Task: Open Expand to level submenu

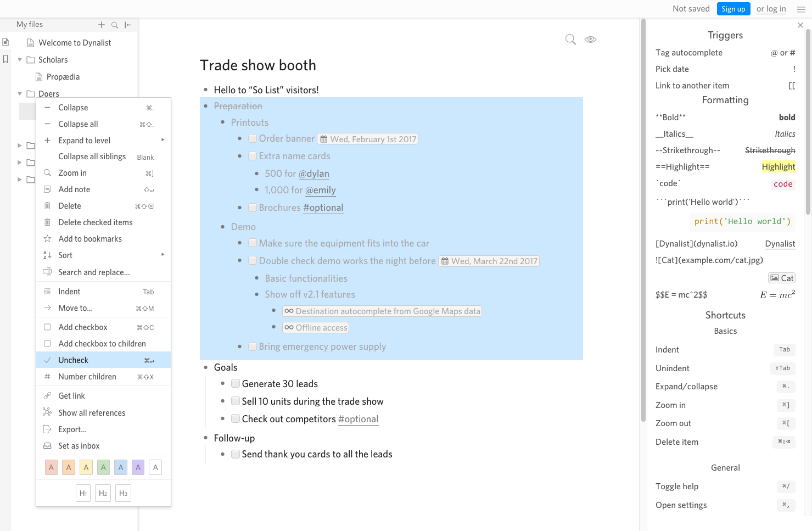Action: (103, 141)
